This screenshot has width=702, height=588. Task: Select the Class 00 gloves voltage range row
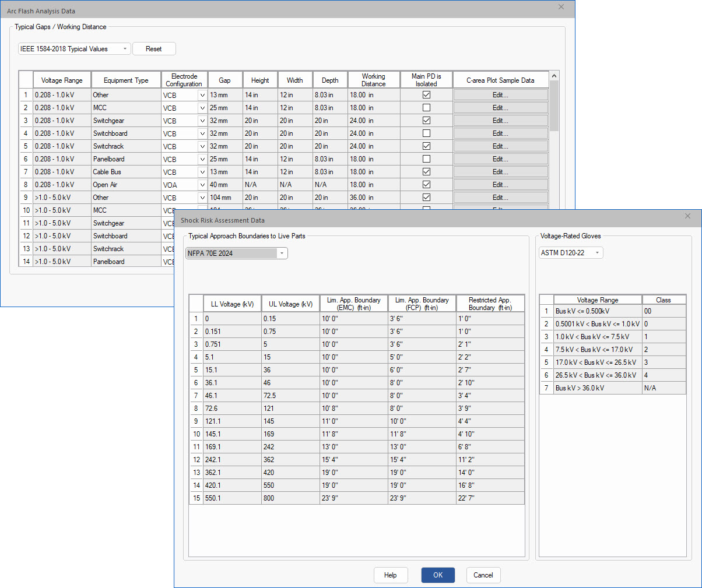(x=596, y=311)
